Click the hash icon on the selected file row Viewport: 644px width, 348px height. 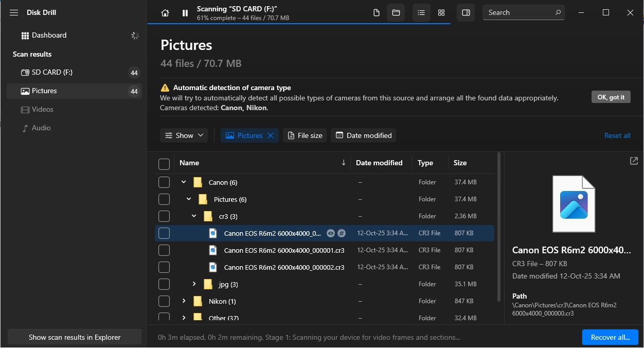(342, 233)
